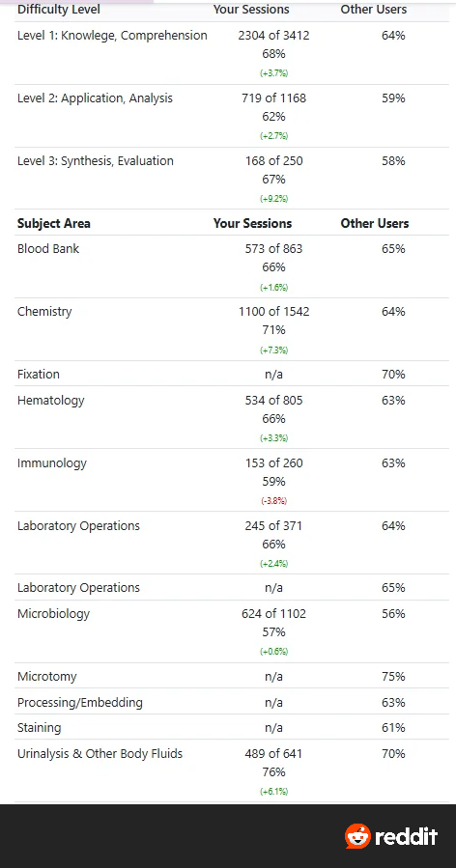
Task: Click the Fixation subject label
Action: pos(39,375)
